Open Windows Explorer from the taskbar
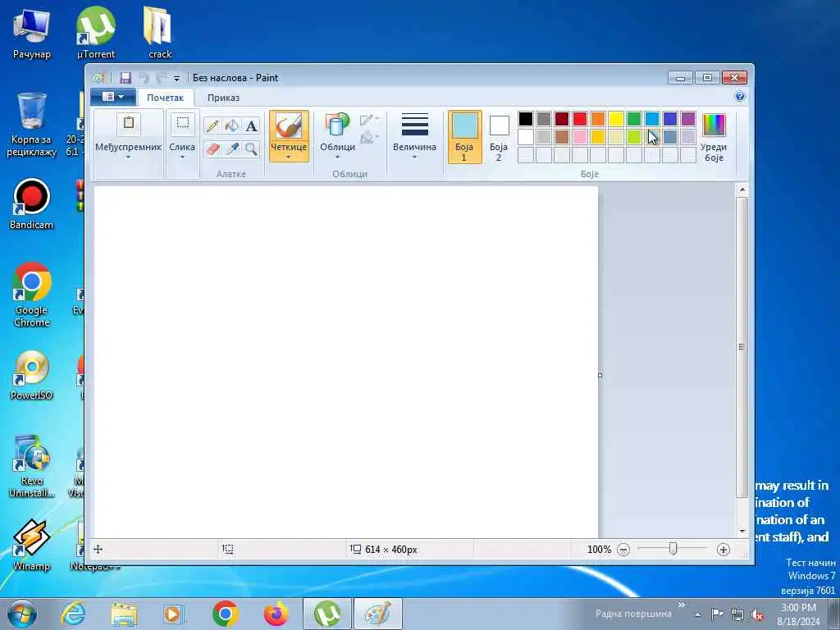 [x=124, y=614]
